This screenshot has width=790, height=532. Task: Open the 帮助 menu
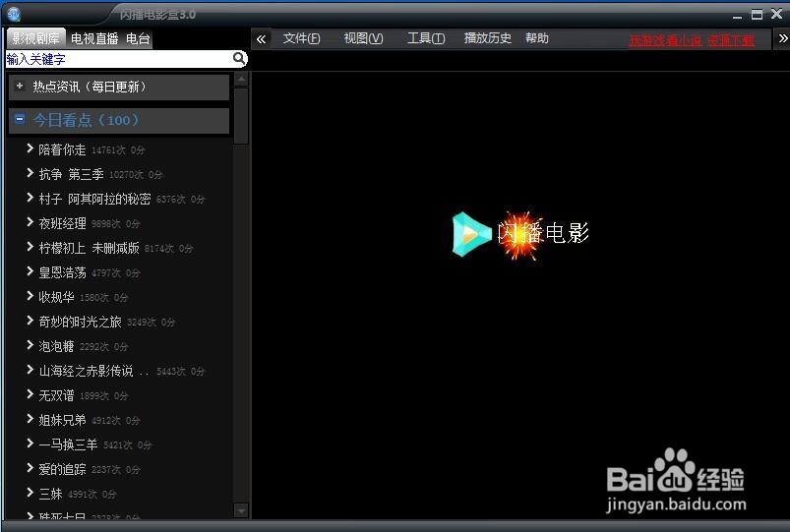pos(536,38)
